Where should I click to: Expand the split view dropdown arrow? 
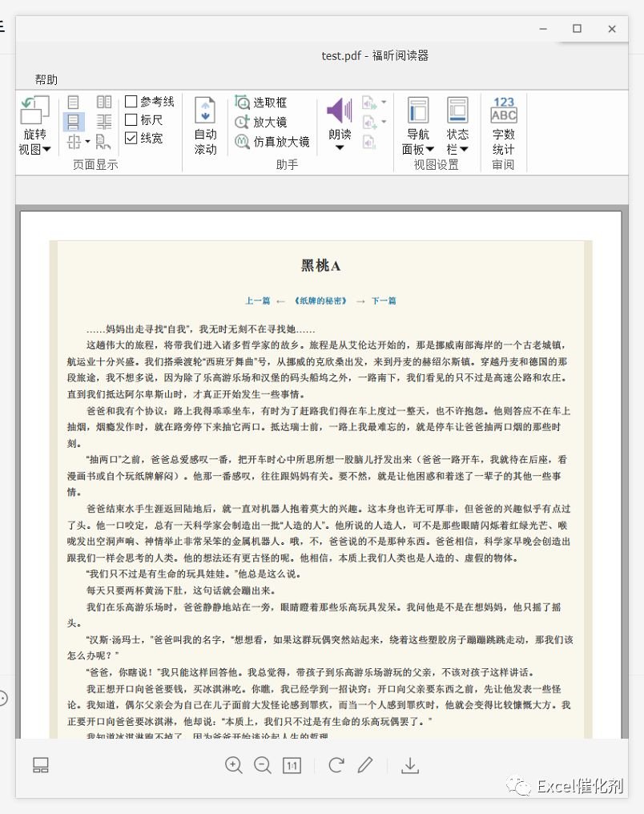click(87, 141)
